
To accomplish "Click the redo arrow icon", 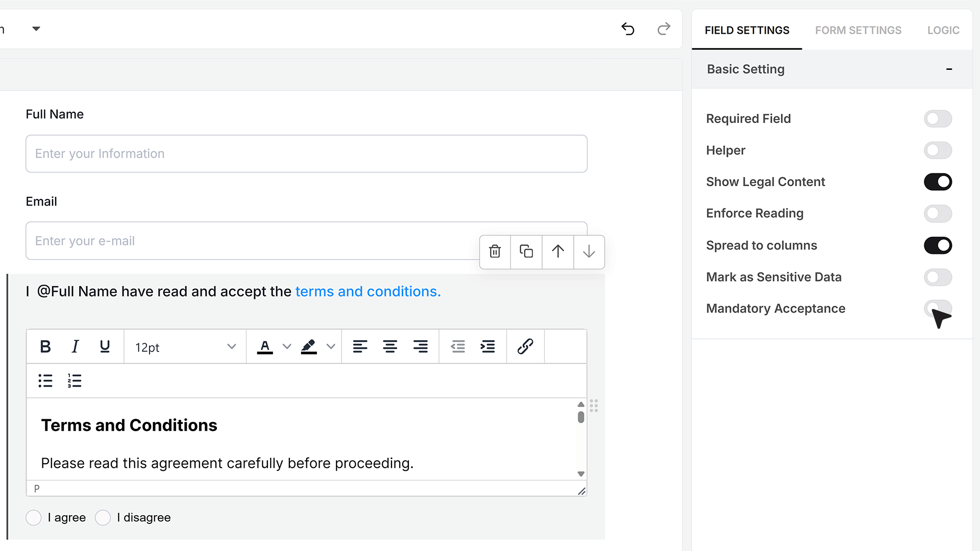I will [664, 29].
